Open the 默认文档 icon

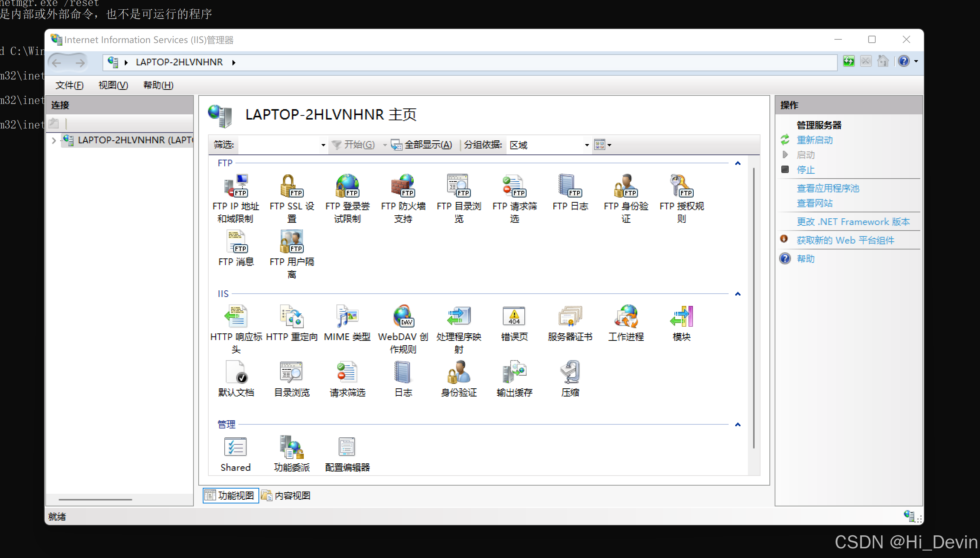point(236,372)
